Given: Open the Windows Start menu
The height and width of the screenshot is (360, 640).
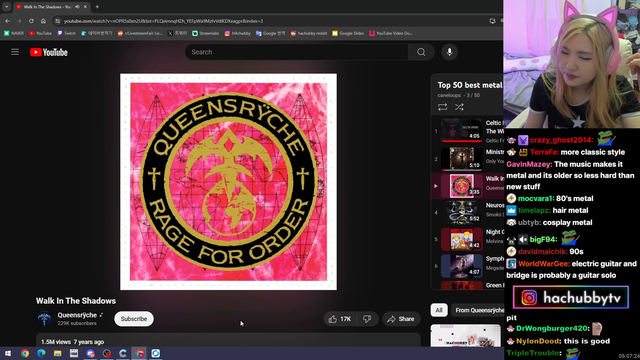Looking at the screenshot, I should tap(8, 353).
